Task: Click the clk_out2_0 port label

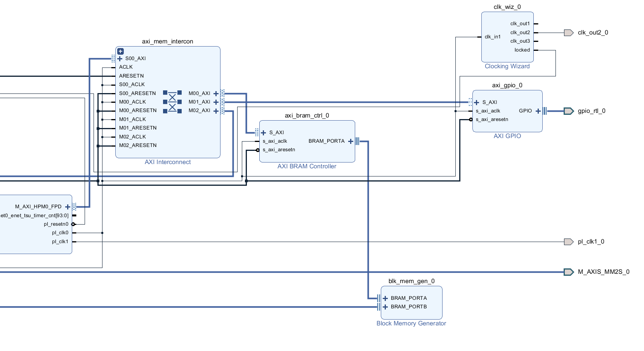Action: click(593, 33)
